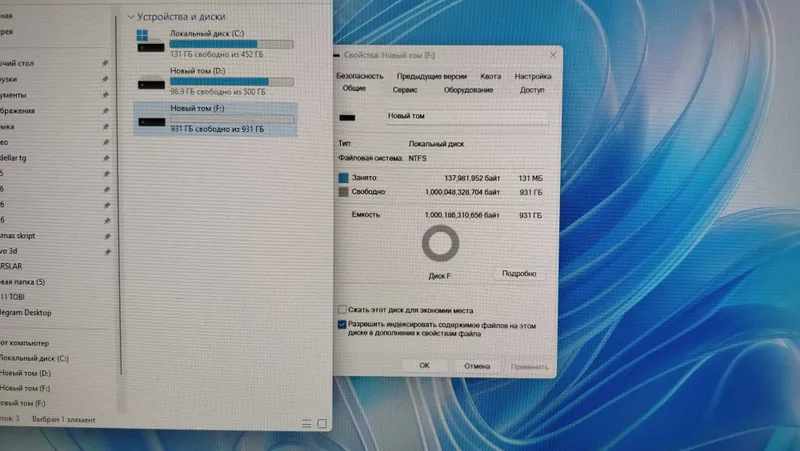Click the D: drive usage bar
The width and height of the screenshot is (800, 451).
point(232,82)
